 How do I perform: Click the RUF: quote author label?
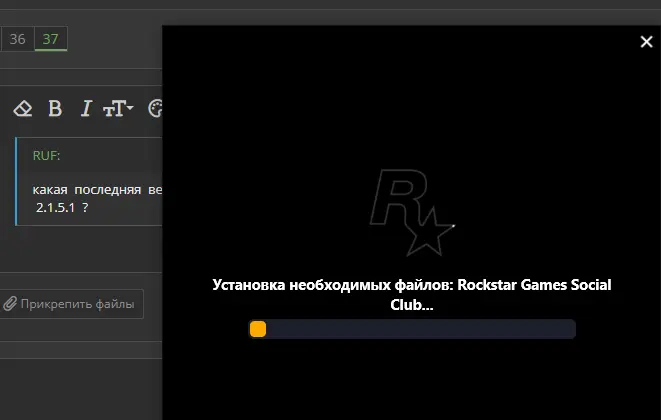pos(46,156)
